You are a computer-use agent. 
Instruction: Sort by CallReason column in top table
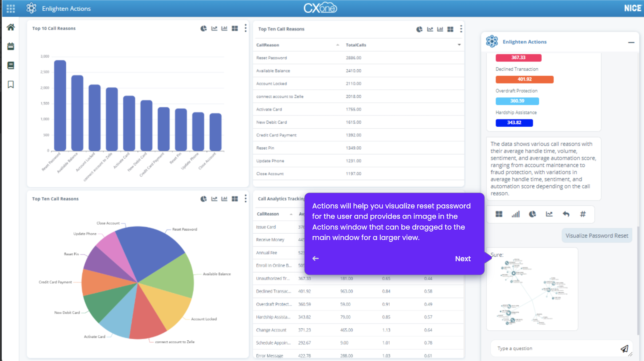coord(268,45)
